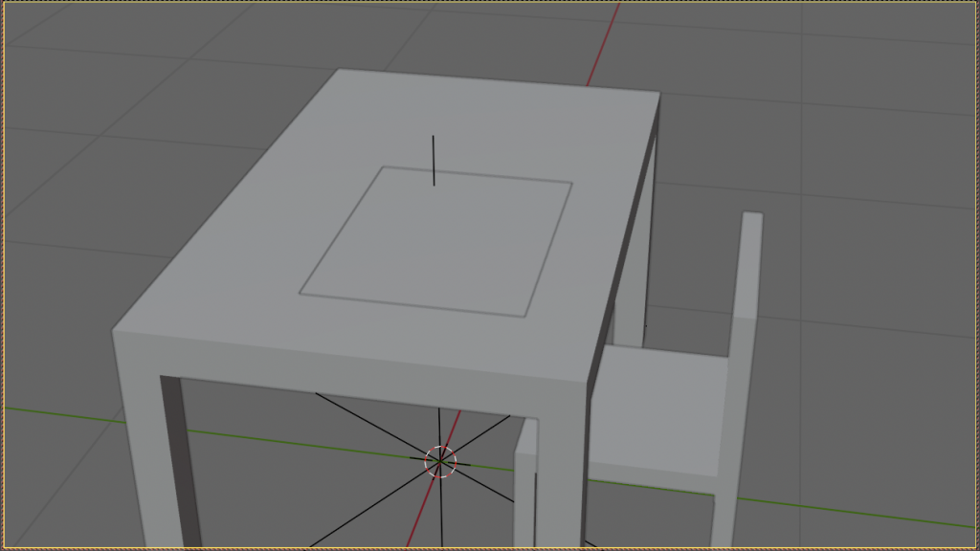Click the vertical black line above the tabletop
The height and width of the screenshot is (551, 980).
[434, 159]
